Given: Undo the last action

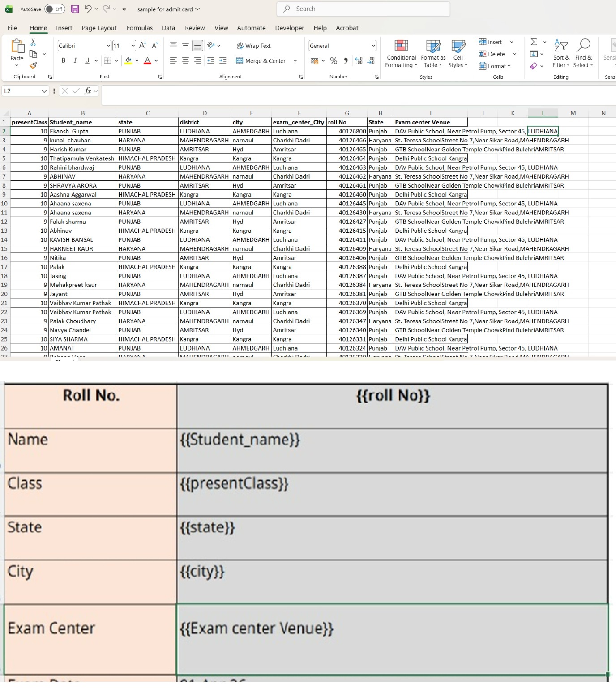Looking at the screenshot, I should click(x=88, y=9).
